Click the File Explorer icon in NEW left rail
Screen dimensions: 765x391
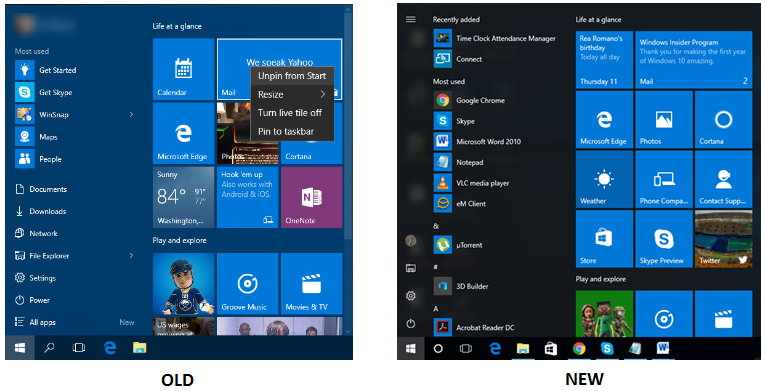[x=411, y=268]
